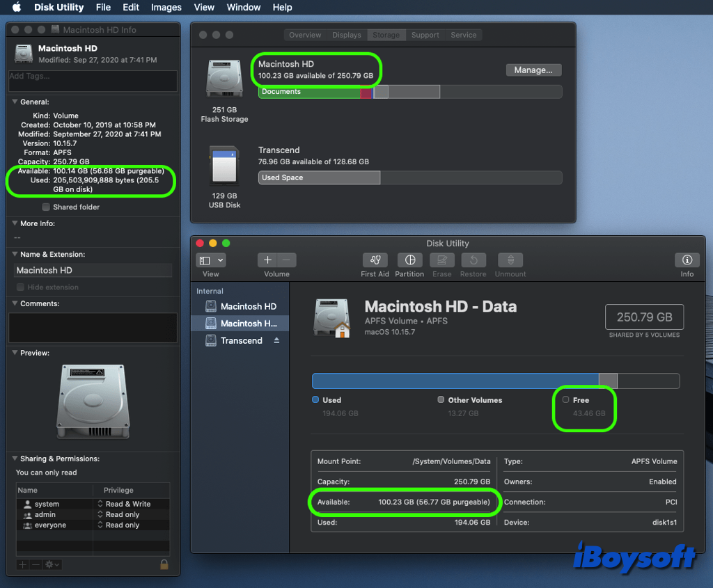Click the Apple menu icon

click(16, 8)
